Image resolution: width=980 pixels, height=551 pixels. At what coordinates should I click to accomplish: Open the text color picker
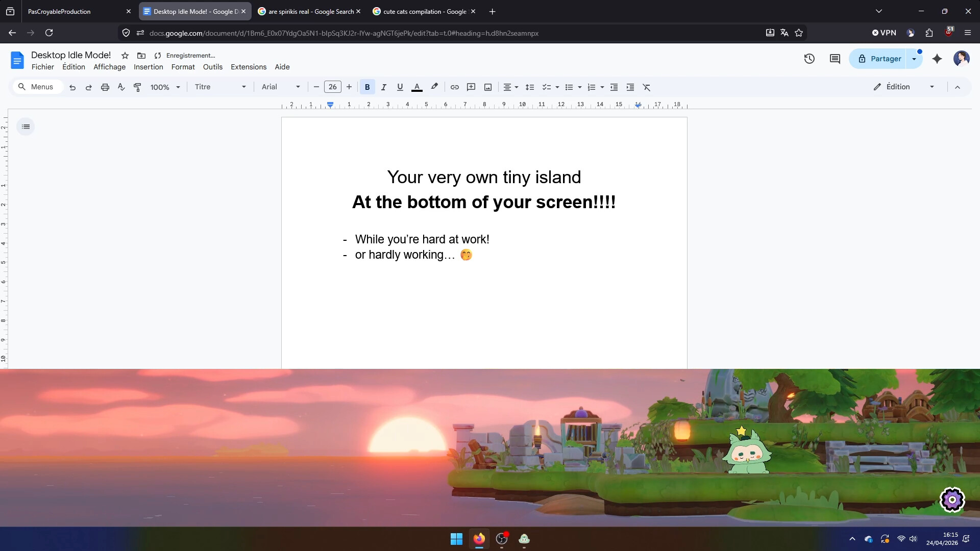pos(417,87)
